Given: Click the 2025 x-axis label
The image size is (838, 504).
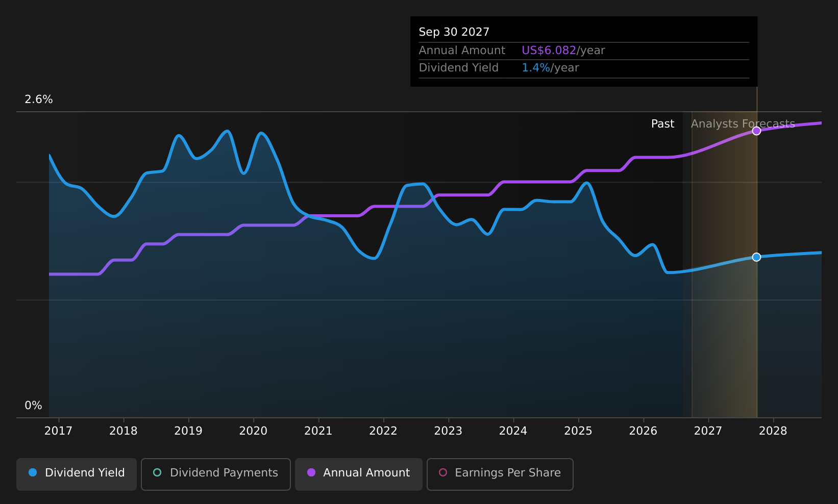Looking at the screenshot, I should point(578,431).
